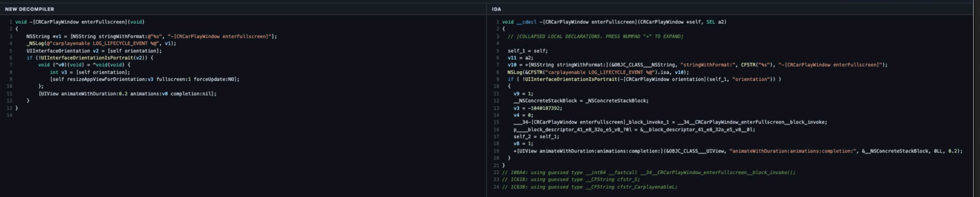Select the NEW DECOMPILER panel header
Screen dimensions: 980x197
coord(29,9)
